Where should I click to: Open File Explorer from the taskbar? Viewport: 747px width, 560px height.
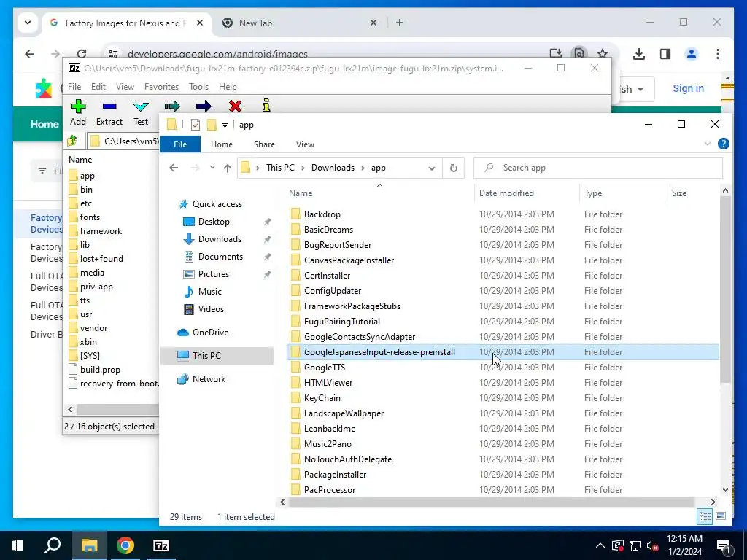pyautogui.click(x=89, y=545)
